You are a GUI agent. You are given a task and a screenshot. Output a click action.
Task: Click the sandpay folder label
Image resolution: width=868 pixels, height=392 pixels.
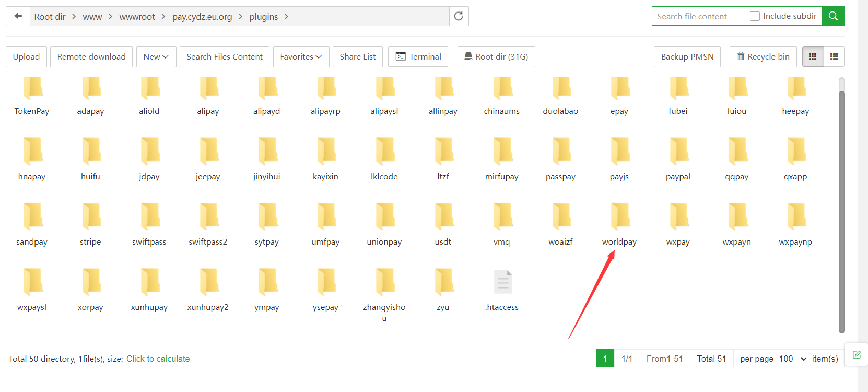pyautogui.click(x=32, y=241)
